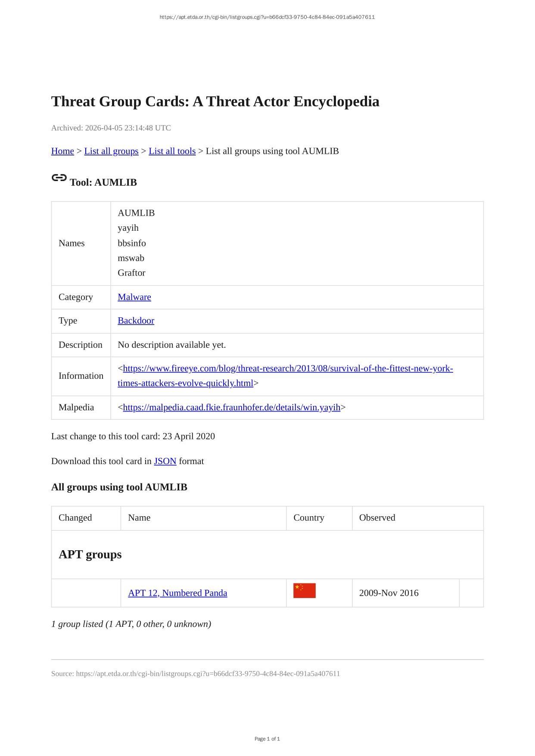Open the FireEye blog information link
Screen dimensions: 535x756
pyautogui.click(x=285, y=369)
